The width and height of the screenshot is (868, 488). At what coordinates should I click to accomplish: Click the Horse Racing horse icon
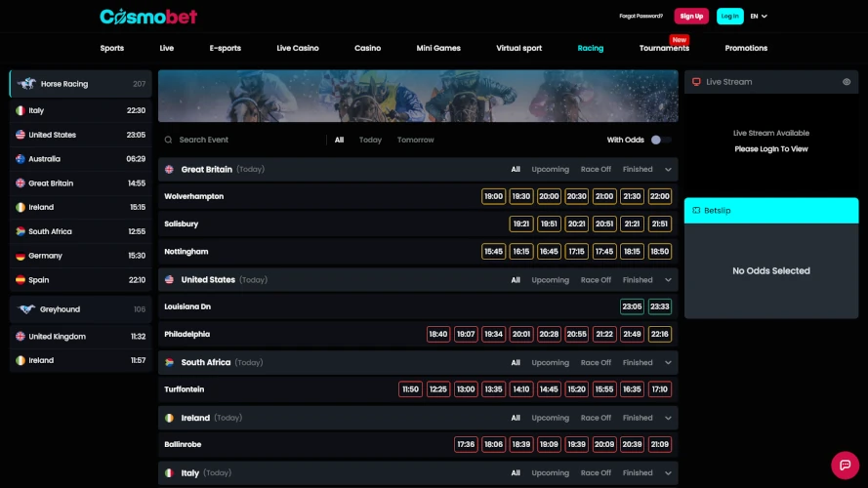point(26,84)
